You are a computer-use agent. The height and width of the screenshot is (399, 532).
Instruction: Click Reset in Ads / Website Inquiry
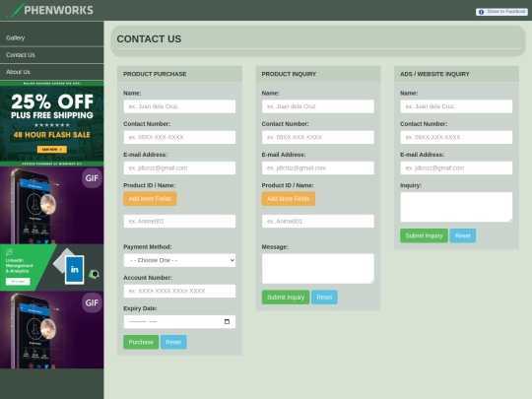[x=463, y=235]
